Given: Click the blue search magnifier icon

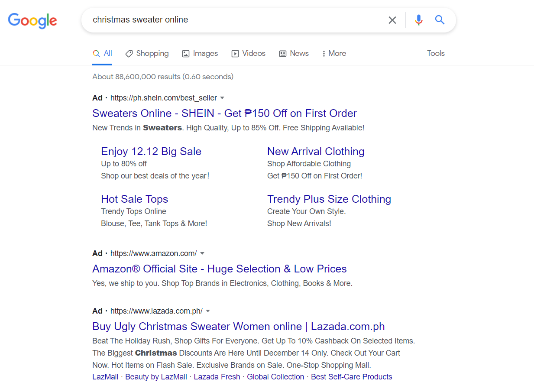Looking at the screenshot, I should coord(440,20).
